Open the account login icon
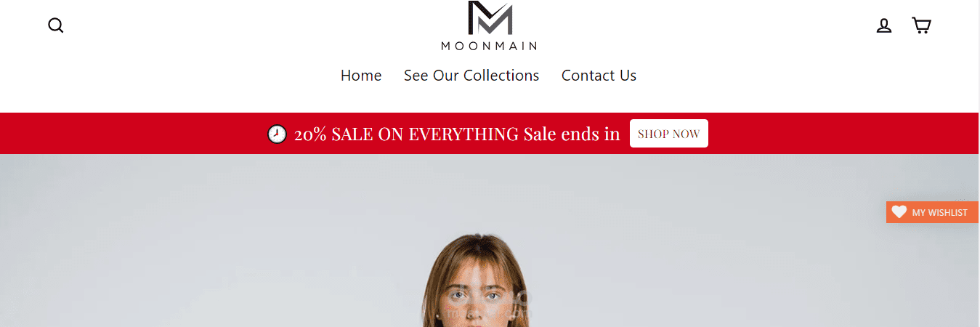980x327 pixels. point(883,25)
